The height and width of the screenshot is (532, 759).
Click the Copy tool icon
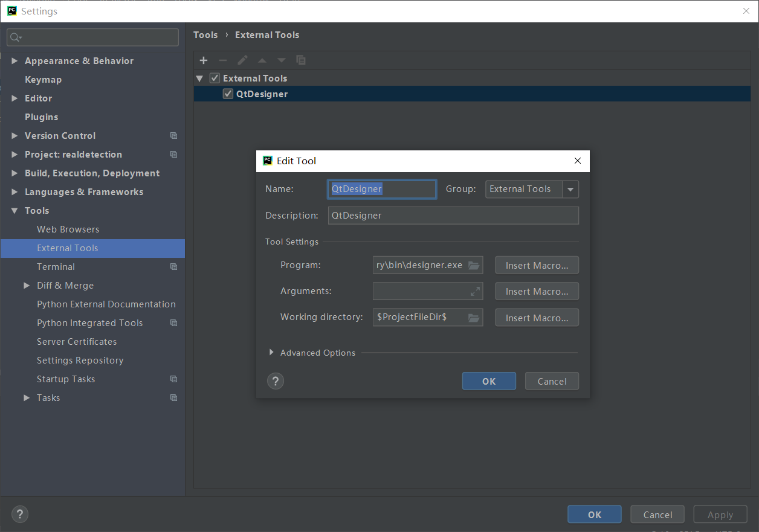[x=301, y=60]
